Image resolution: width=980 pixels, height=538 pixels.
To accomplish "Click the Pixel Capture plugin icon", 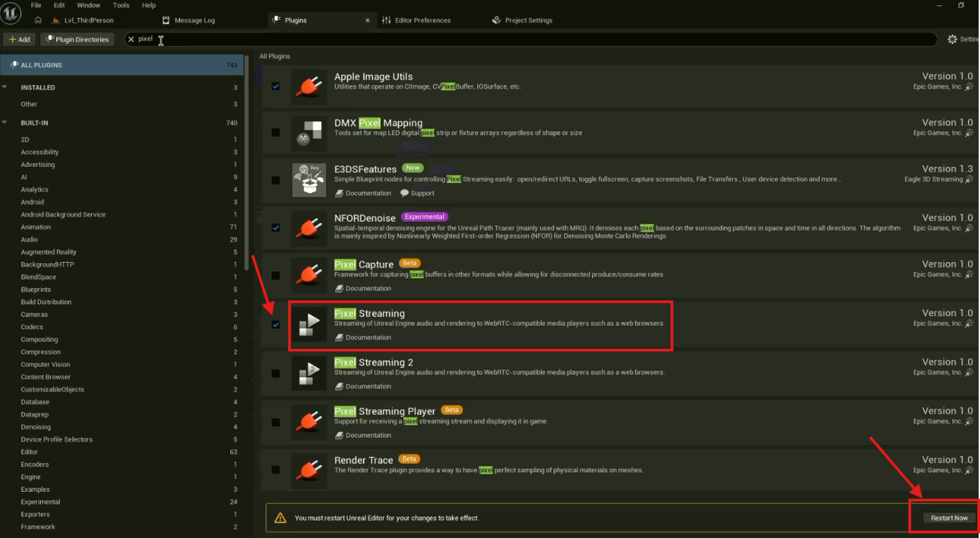I will (x=309, y=275).
